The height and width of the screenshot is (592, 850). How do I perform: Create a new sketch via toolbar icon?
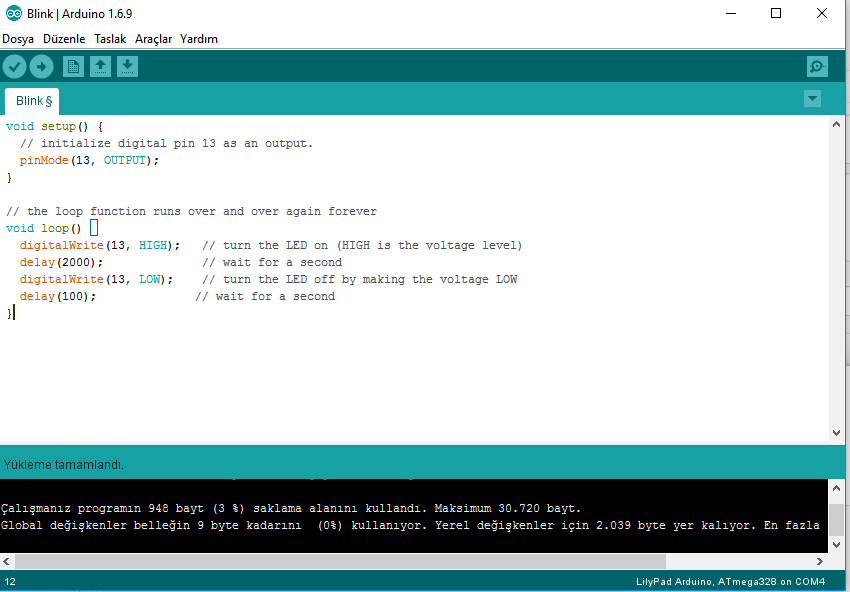(x=72, y=66)
